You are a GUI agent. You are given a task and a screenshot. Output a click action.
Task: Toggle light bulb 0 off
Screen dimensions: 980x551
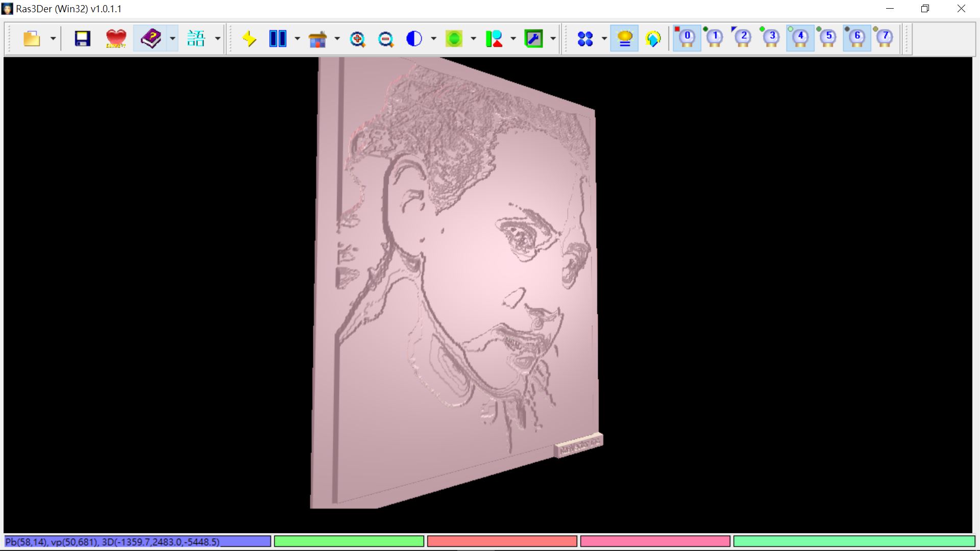687,38
